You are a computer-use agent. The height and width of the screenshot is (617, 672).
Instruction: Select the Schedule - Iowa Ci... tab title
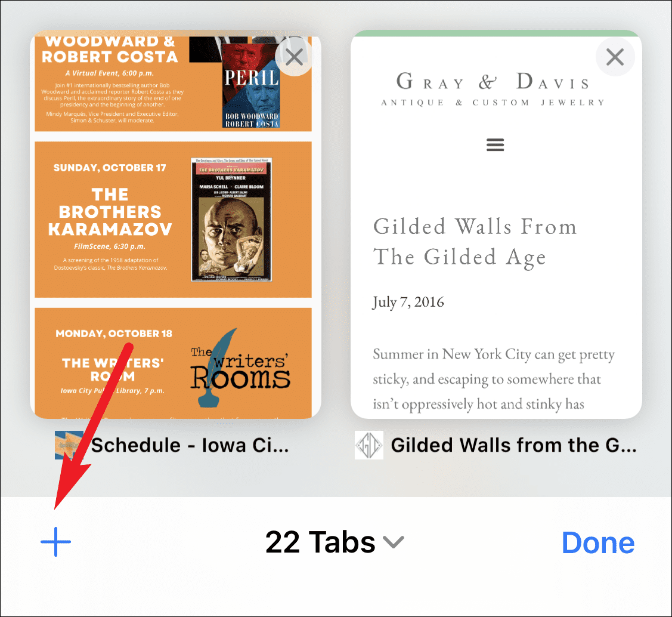coord(190,445)
